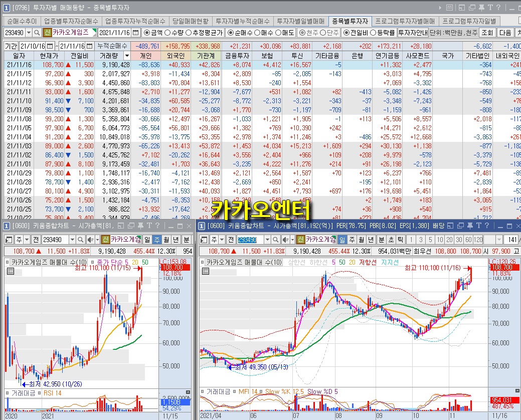
Task: Select the 전일비 radio button
Action: tap(346, 33)
